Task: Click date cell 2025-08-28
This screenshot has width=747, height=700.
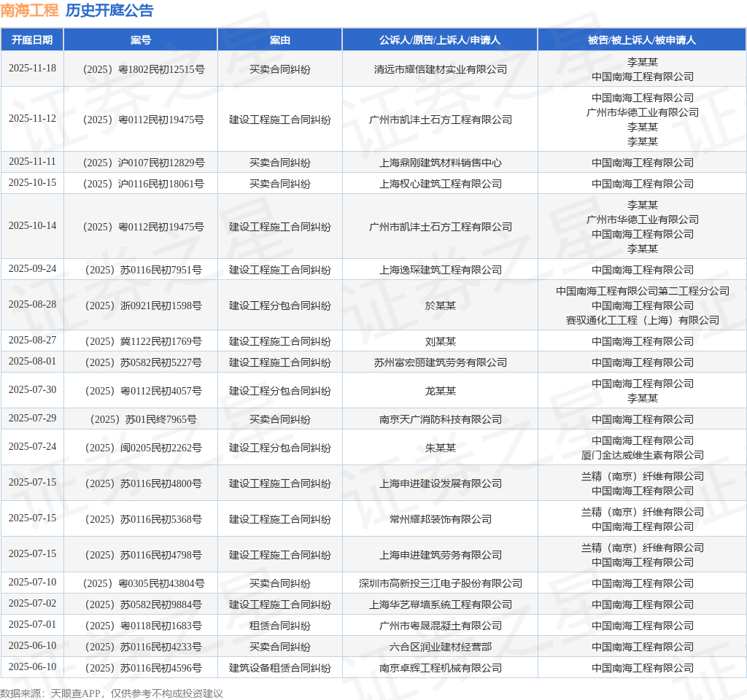Action: 32,305
